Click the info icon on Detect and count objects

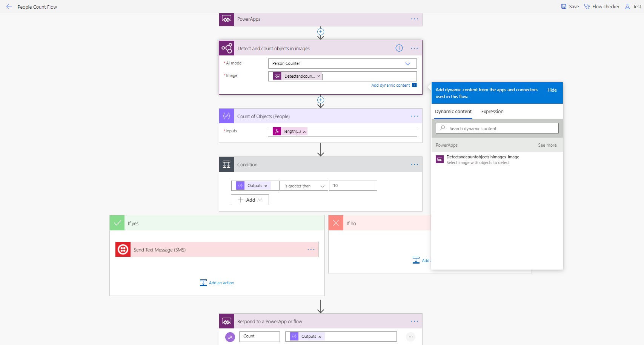tap(398, 48)
